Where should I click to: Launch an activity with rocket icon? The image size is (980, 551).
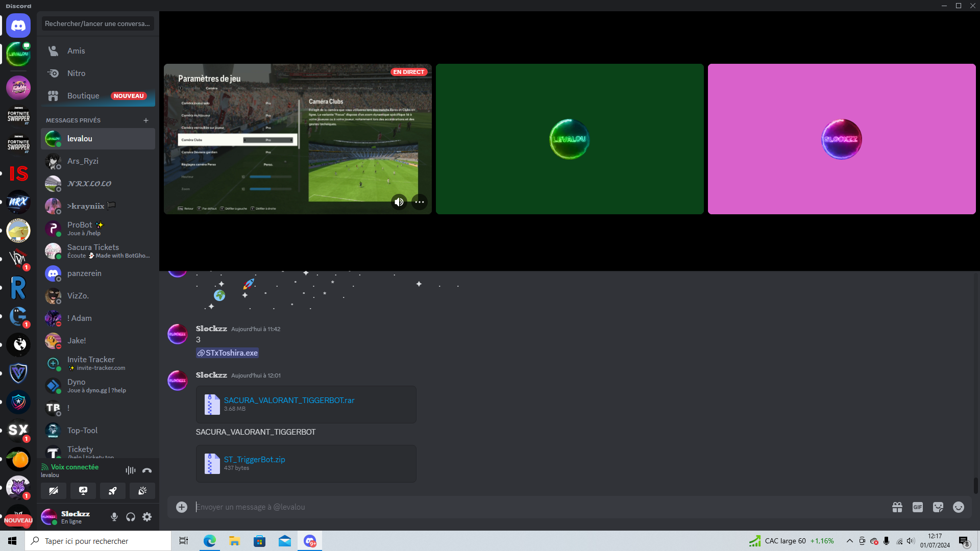click(x=113, y=491)
